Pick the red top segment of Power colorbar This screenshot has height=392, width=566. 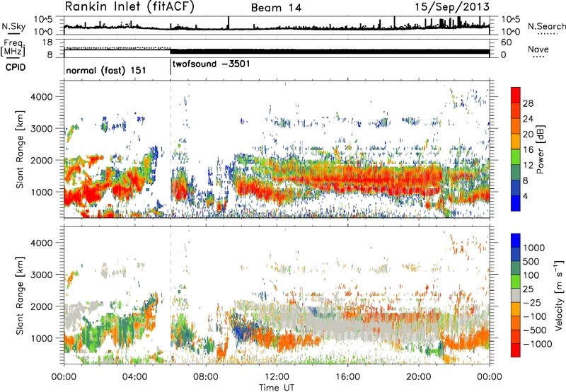[516, 96]
